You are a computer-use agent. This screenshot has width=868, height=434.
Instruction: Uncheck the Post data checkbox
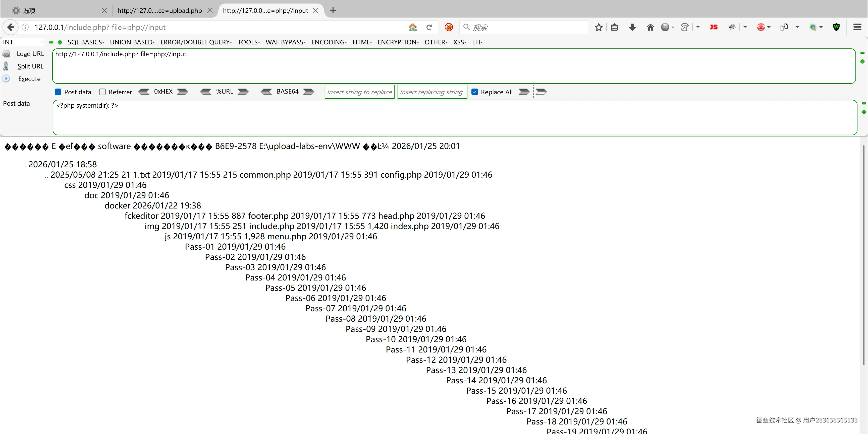click(x=58, y=92)
